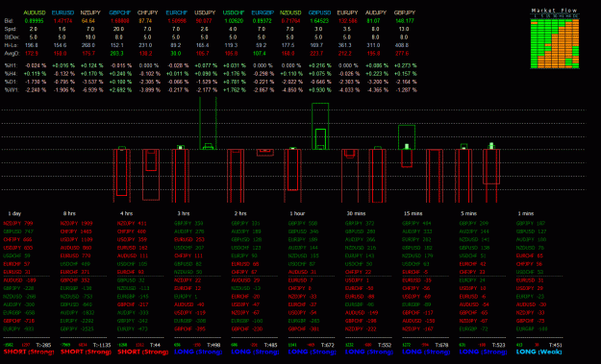
Task: Select the EURCHF column header
Action: click(x=177, y=12)
